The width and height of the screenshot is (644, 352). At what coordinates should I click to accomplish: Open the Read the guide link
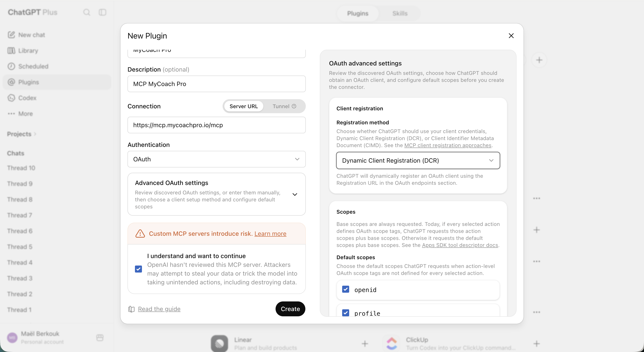[x=159, y=309]
